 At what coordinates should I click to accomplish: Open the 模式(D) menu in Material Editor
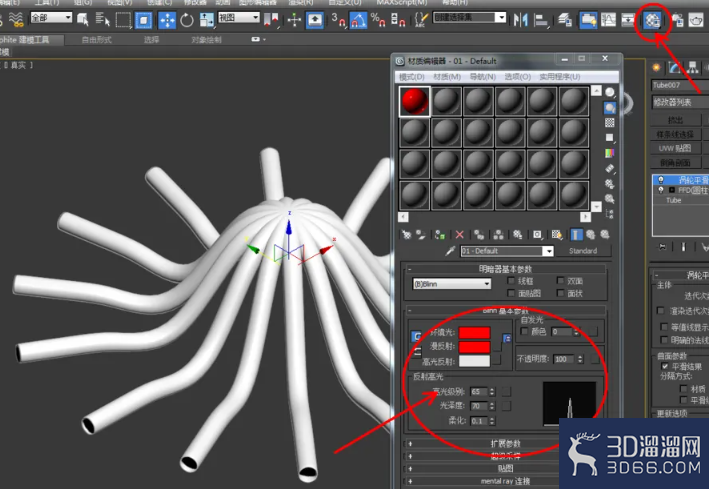pyautogui.click(x=411, y=77)
